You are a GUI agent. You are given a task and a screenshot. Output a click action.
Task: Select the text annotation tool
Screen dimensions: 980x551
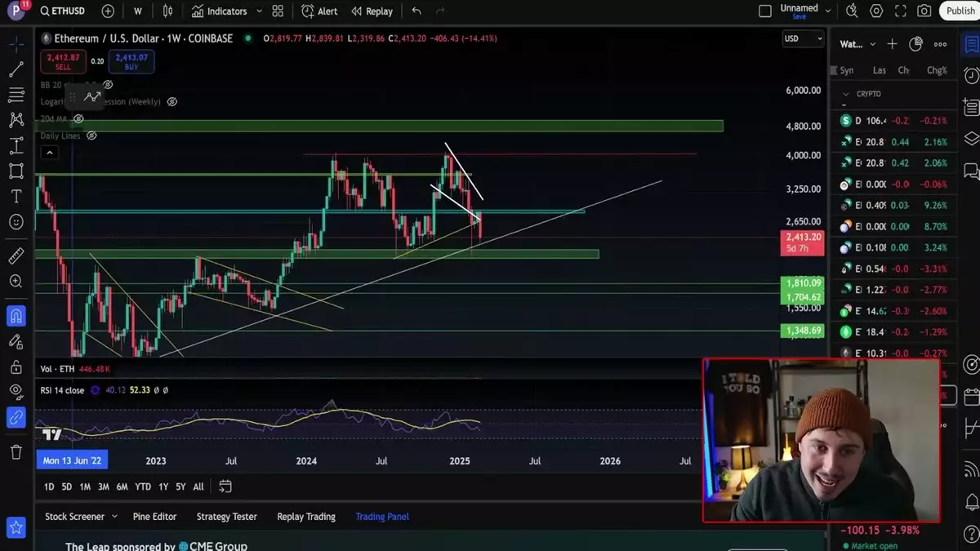click(x=16, y=197)
